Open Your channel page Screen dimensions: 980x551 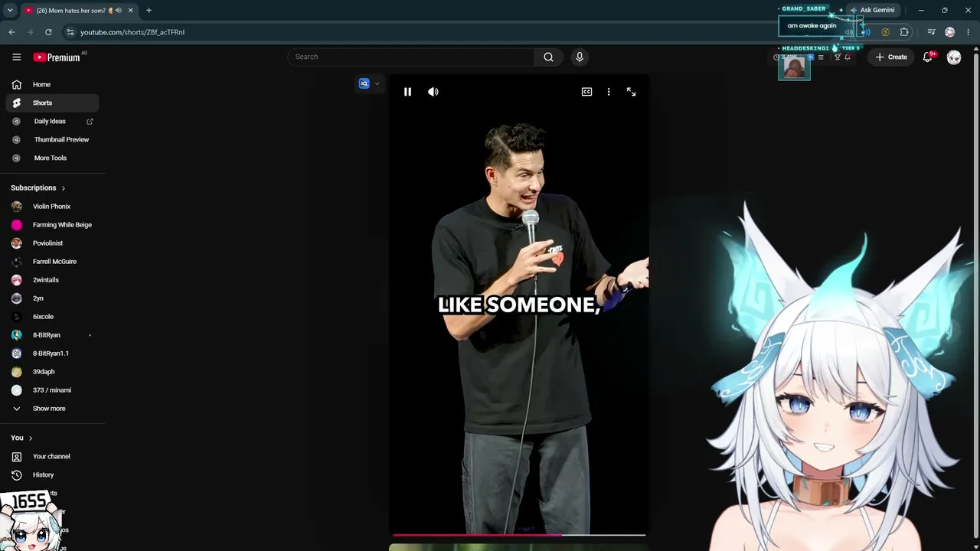point(52,457)
